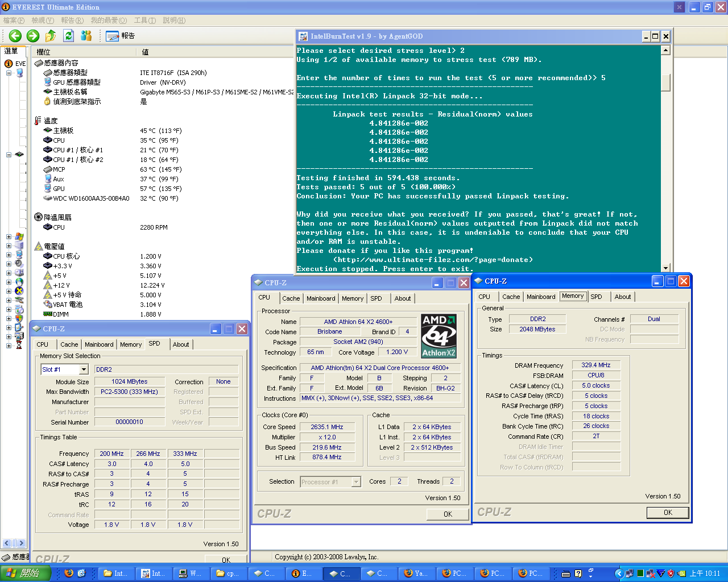Launch Internet Explorer from quick launch
The height and width of the screenshot is (582, 728).
click(x=81, y=573)
